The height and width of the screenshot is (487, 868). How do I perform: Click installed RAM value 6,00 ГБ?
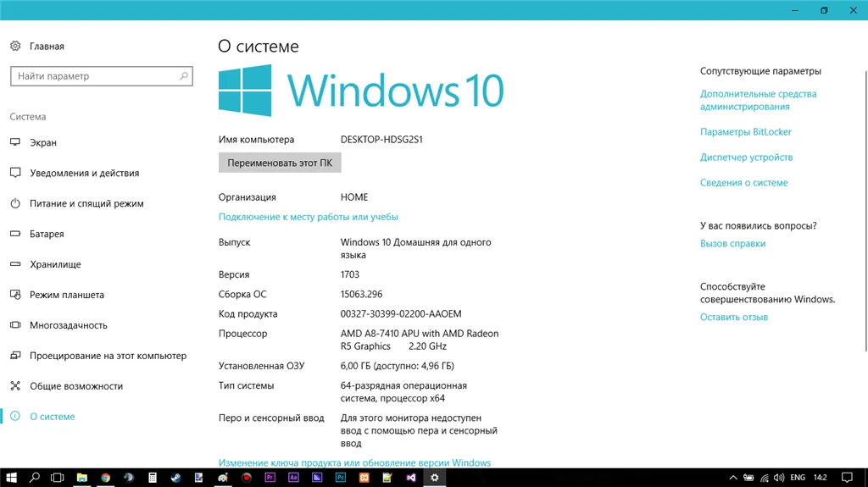pos(398,366)
